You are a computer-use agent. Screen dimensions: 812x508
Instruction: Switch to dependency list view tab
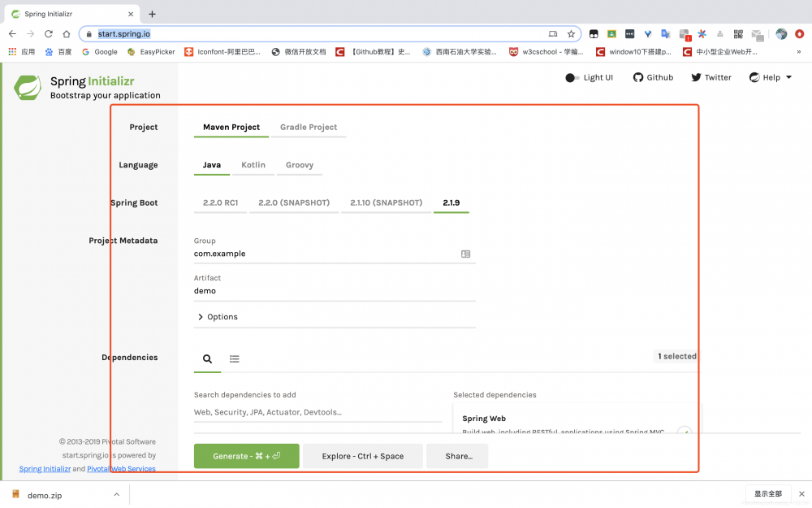click(235, 359)
